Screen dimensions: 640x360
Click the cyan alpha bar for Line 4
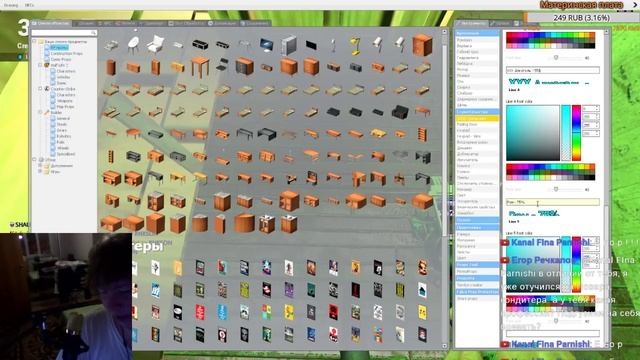pyautogui.click(x=566, y=133)
